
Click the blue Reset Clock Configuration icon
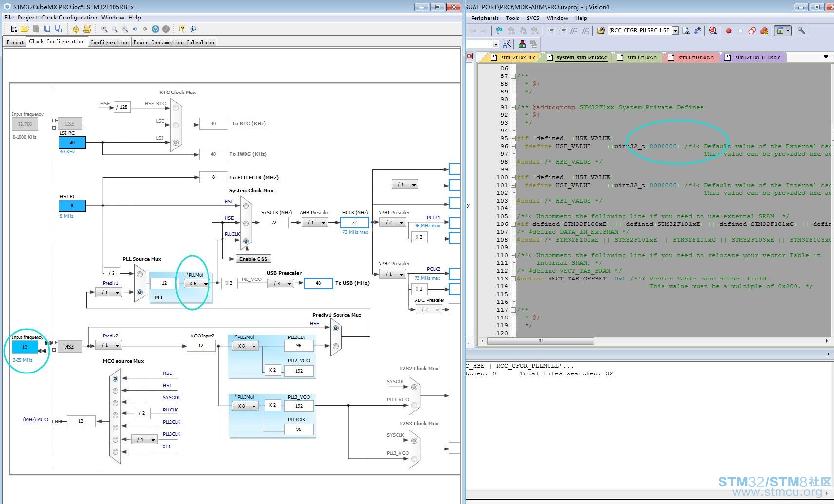click(x=155, y=29)
